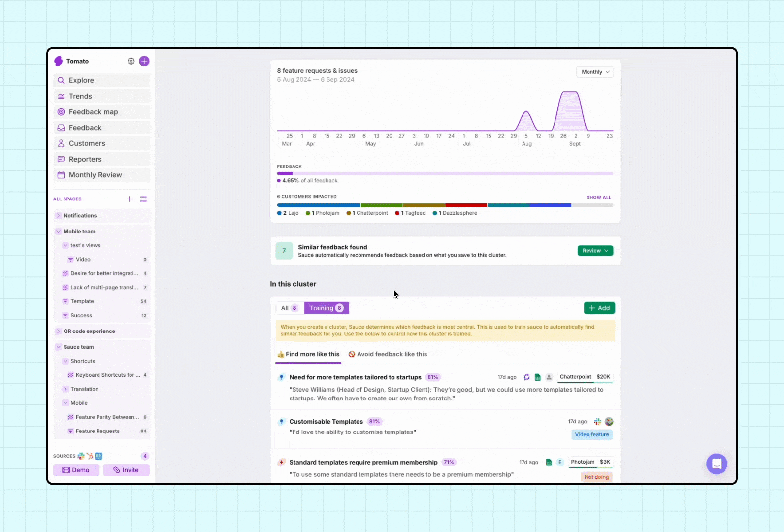This screenshot has width=784, height=532.
Task: Open Monthly Review in the sidebar
Action: pyautogui.click(x=95, y=175)
